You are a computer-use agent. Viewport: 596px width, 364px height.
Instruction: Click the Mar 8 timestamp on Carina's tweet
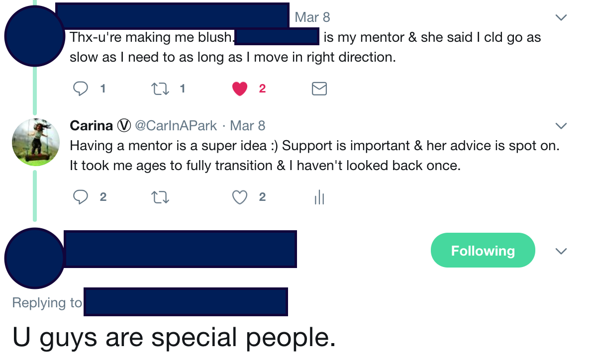point(248,126)
